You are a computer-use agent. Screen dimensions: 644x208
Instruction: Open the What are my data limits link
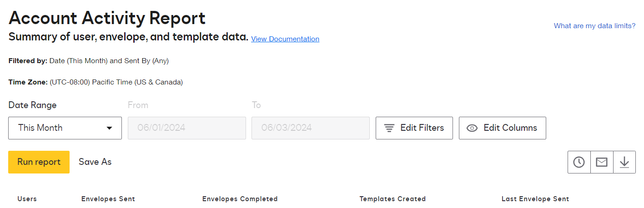coord(594,26)
